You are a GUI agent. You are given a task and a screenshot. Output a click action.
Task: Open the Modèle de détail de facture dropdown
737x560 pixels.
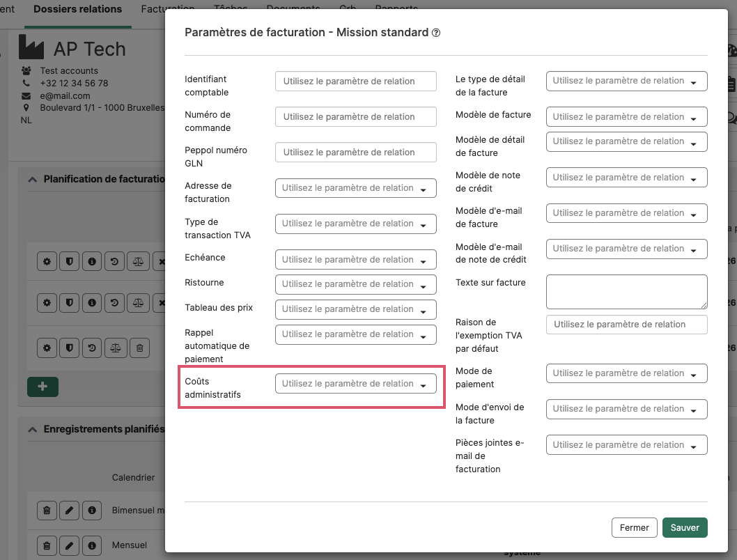626,141
